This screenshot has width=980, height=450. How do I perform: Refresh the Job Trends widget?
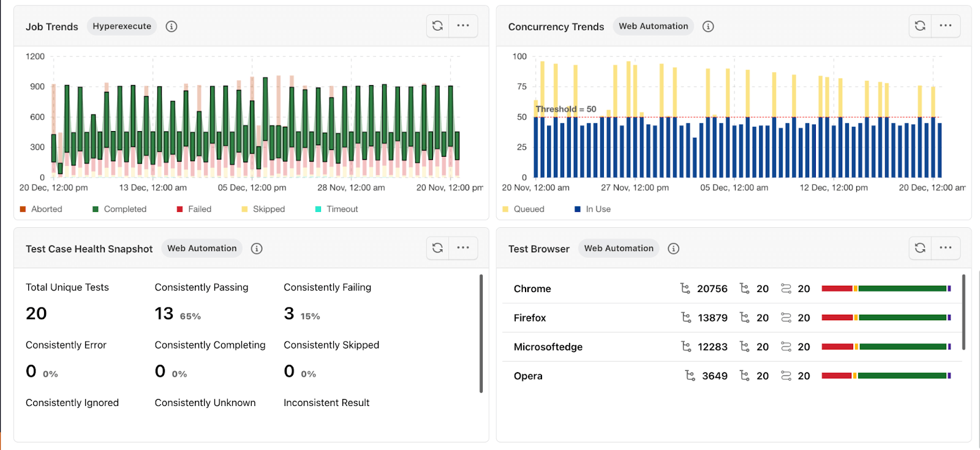[438, 26]
